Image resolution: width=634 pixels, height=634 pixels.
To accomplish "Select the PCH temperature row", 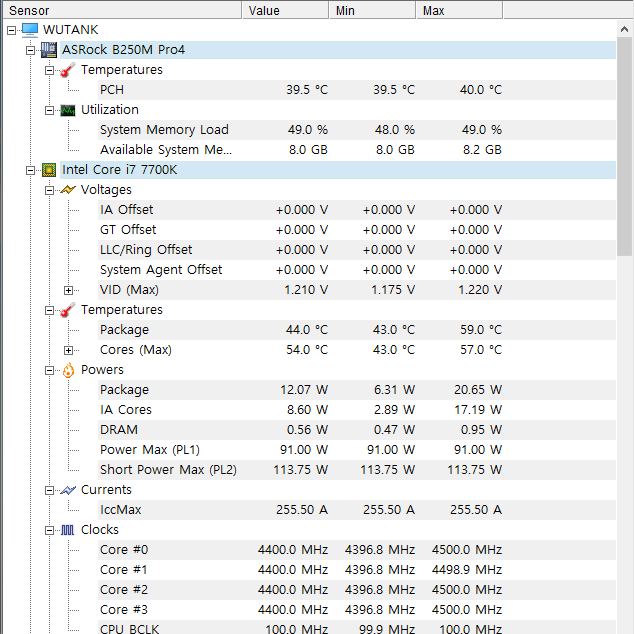I will point(357,90).
